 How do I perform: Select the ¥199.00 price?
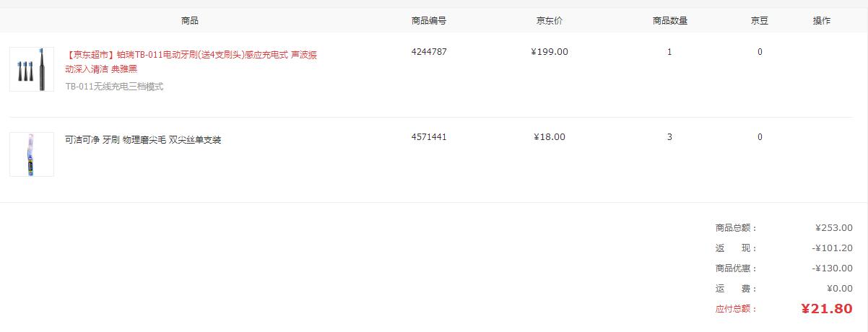(550, 52)
